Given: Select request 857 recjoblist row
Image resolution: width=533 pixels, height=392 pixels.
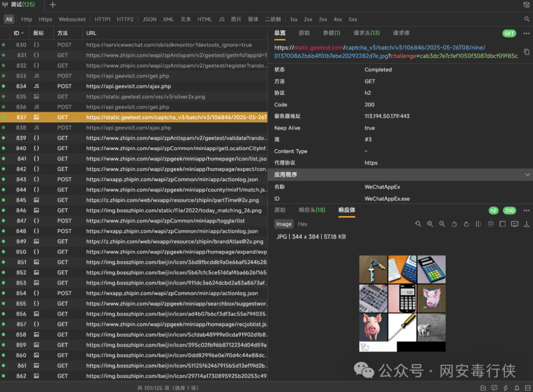Looking at the screenshot, I should pos(134,324).
